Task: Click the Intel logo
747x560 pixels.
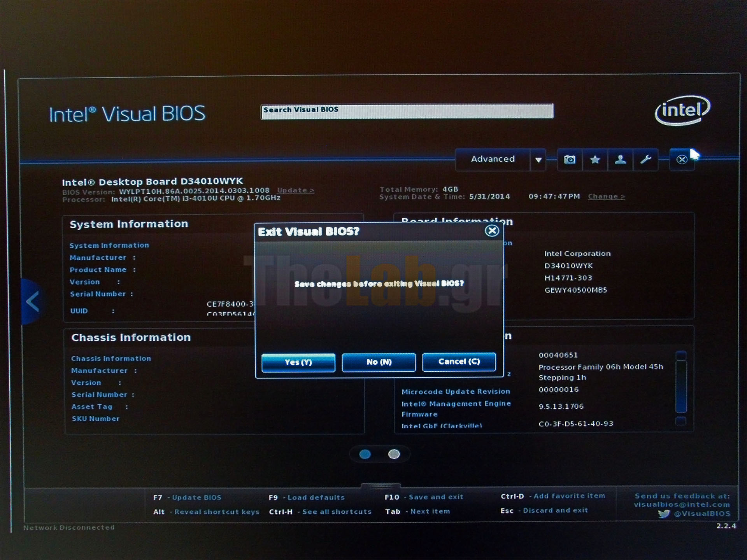Action: (682, 110)
